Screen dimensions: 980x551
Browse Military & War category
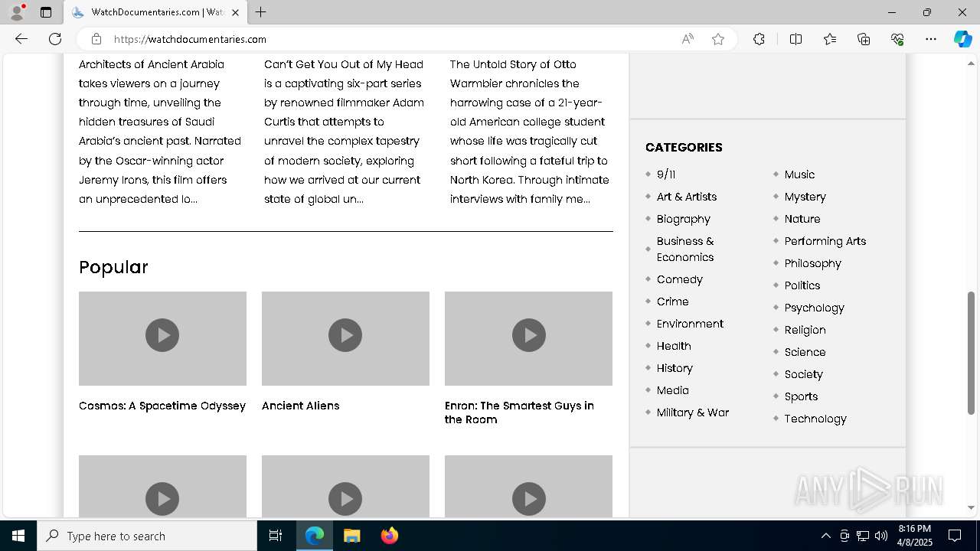(x=693, y=412)
